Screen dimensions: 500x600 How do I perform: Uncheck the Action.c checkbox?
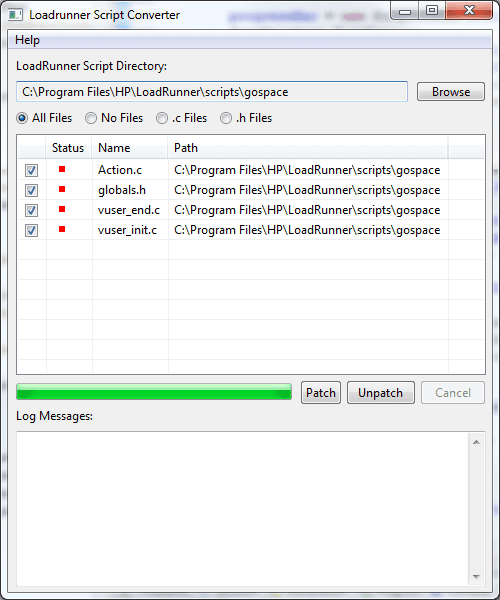click(31, 170)
